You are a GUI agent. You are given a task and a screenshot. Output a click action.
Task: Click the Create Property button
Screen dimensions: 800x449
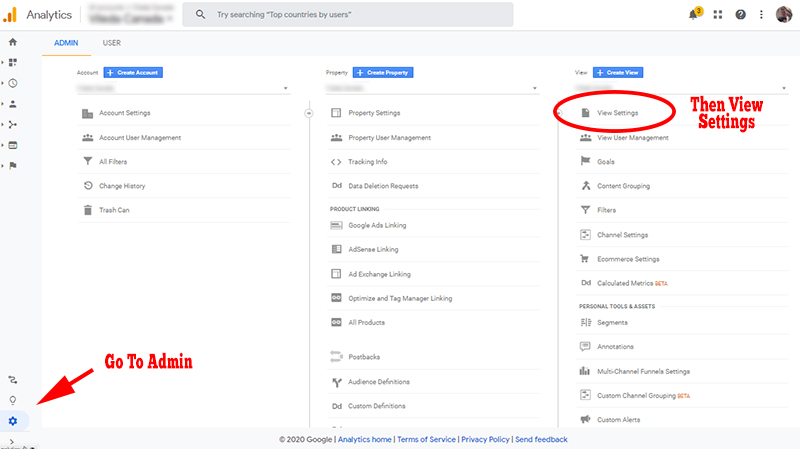click(x=383, y=72)
